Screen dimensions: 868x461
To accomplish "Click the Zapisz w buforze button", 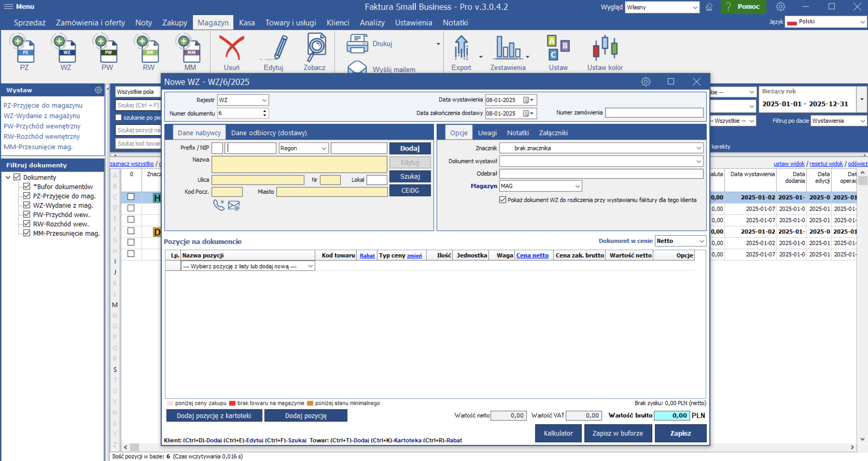I will tap(618, 433).
